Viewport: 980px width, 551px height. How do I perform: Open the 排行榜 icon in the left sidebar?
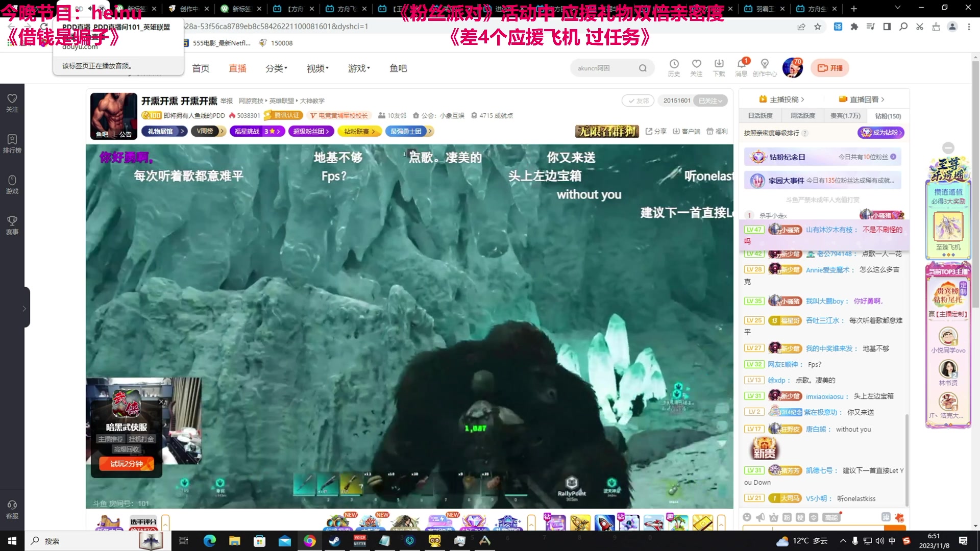click(12, 143)
